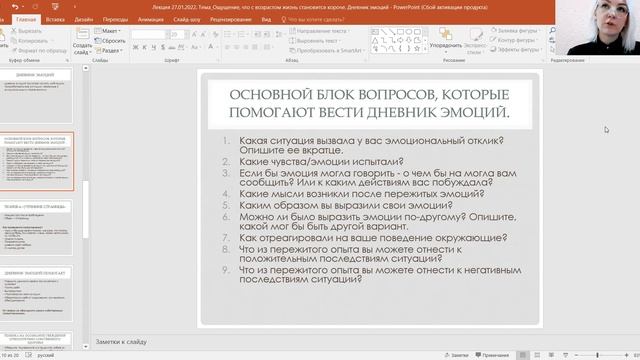This screenshot has width=640, height=360.
Task: Select the star shape in shapes gallery
Action: coord(417,49)
